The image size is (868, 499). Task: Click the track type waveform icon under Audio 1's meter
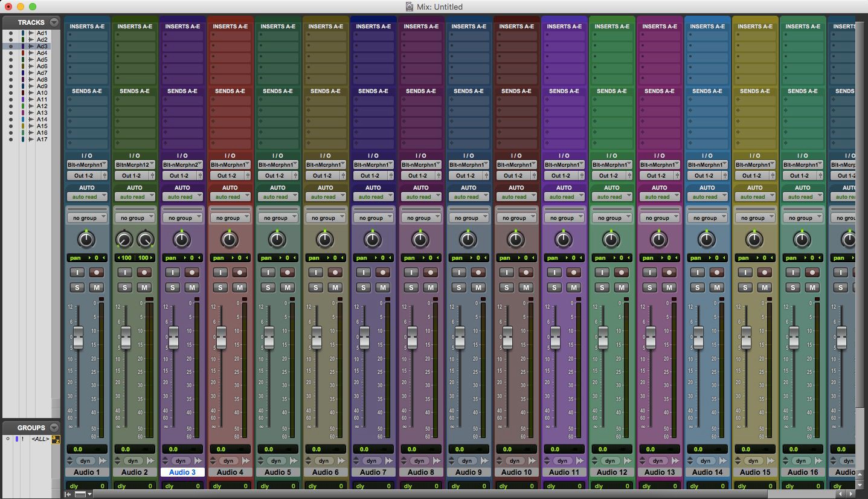(103, 461)
